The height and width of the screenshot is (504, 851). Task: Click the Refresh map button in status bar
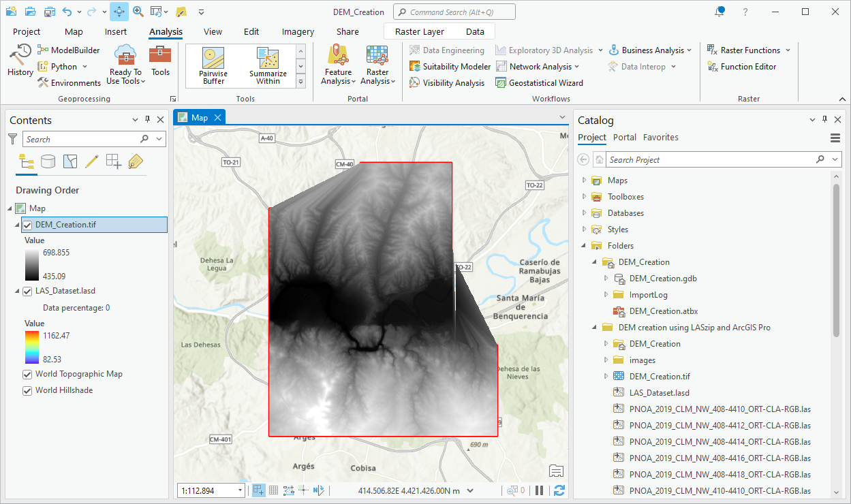[x=559, y=490]
